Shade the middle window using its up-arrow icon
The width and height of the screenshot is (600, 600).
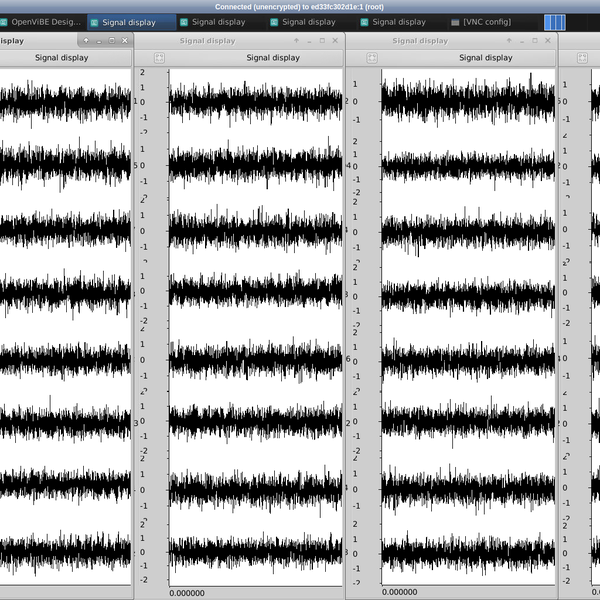pos(296,41)
